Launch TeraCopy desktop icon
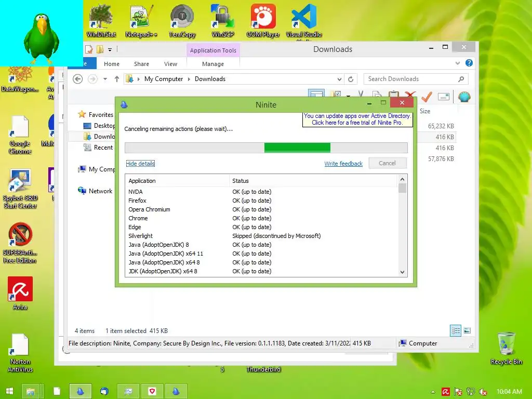 click(x=182, y=20)
